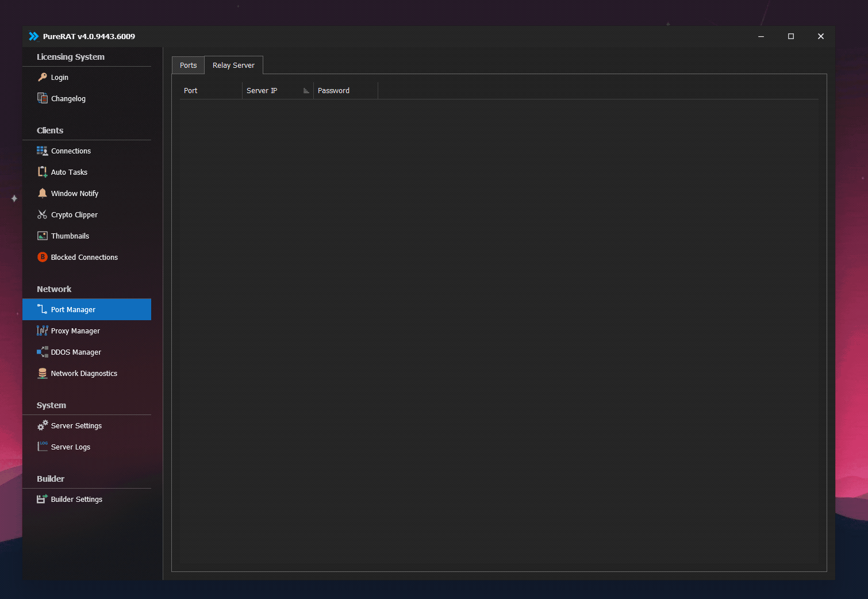Click the Builder Settings icon

click(x=42, y=499)
